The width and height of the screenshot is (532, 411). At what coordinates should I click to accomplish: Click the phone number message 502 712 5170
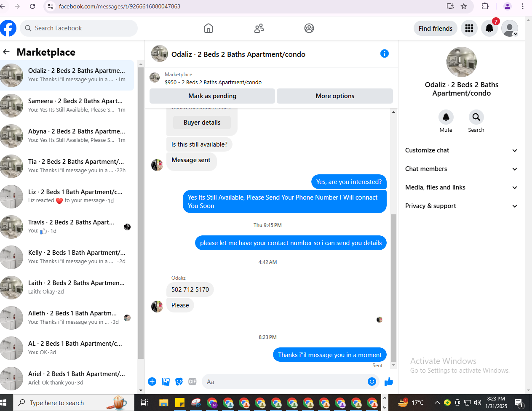tap(190, 290)
